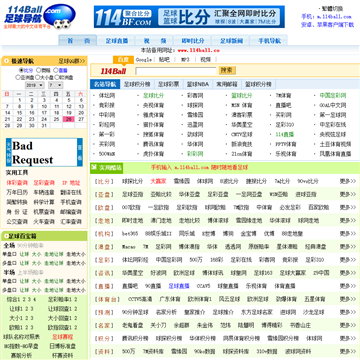Switch search engine to 贴吧 tab
This screenshot has width=360, height=360.
[x=164, y=60]
